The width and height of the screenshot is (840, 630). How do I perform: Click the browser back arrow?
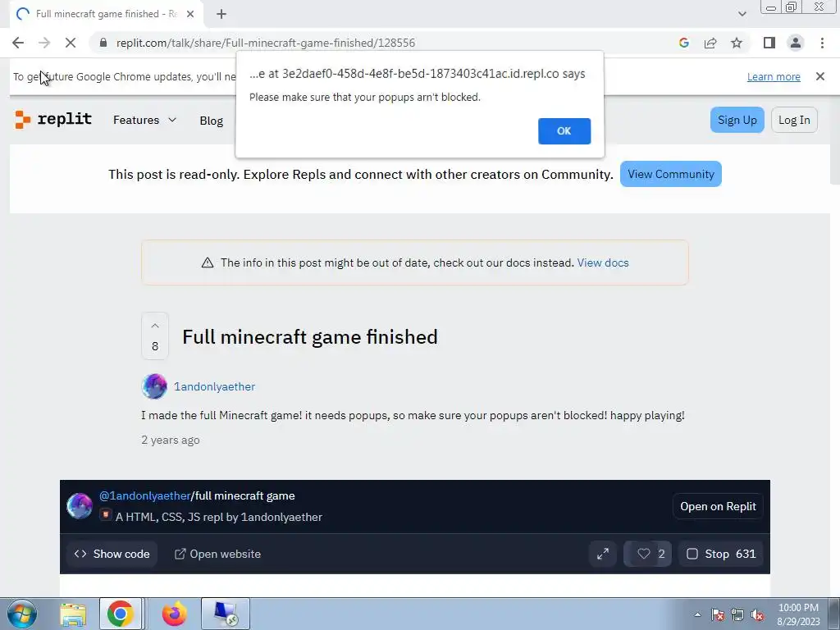18,43
